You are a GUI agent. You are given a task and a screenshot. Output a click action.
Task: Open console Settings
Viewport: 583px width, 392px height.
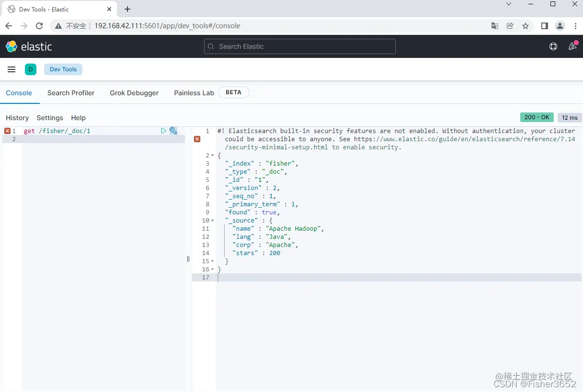point(50,118)
